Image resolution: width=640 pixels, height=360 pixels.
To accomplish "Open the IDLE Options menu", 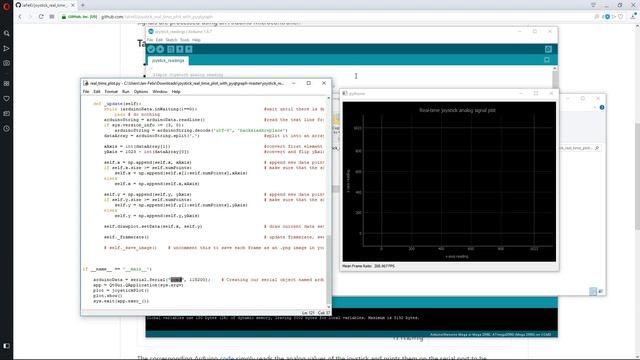I will [x=141, y=92].
